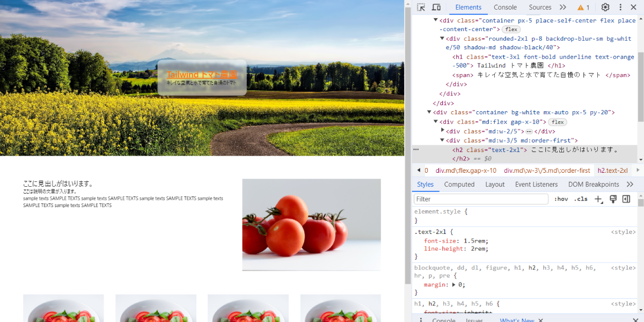Click the font-size value 1.5rem
The image size is (644, 322).
[x=474, y=241]
